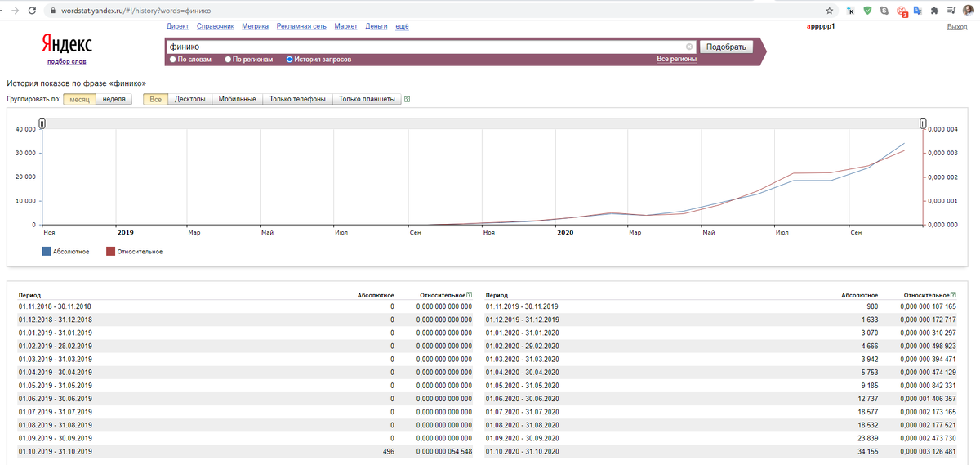
Task: Open the Директ link
Action: [178, 26]
